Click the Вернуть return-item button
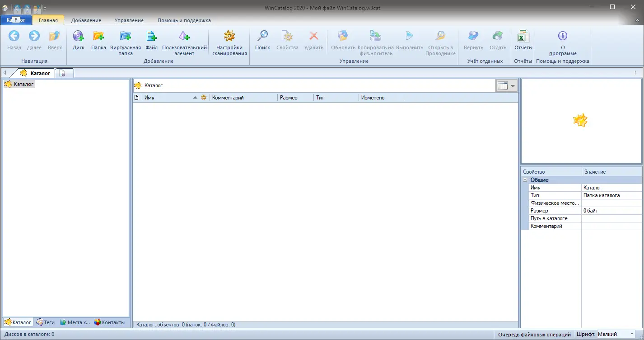Screen dimensions: 644x340 pyautogui.click(x=473, y=40)
